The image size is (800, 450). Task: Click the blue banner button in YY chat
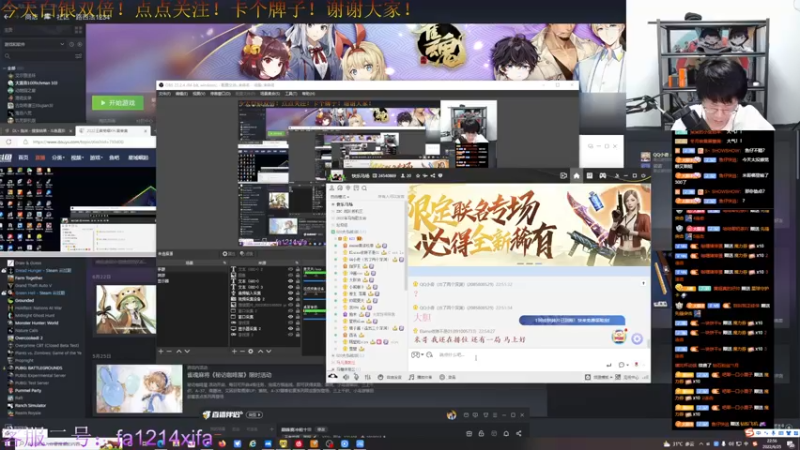(x=572, y=320)
